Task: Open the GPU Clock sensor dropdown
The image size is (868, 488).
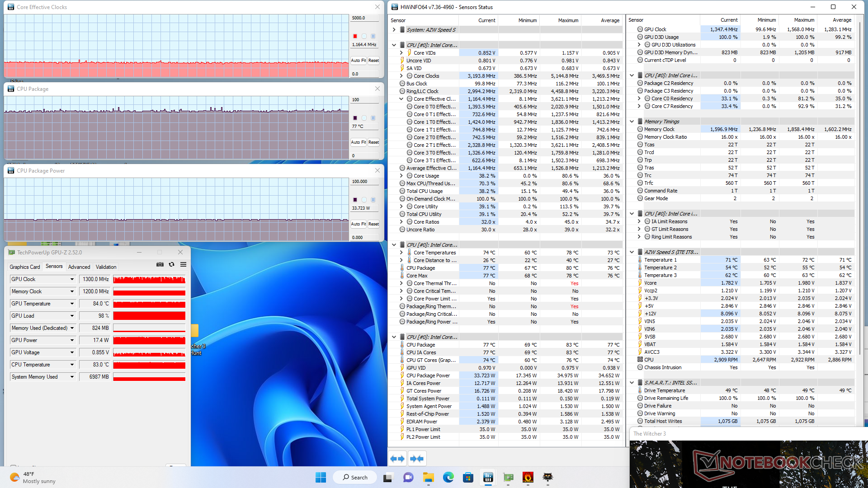Action: click(x=72, y=279)
